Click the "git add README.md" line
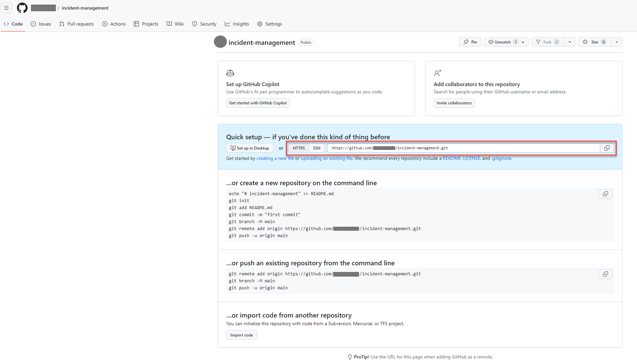 click(x=250, y=207)
